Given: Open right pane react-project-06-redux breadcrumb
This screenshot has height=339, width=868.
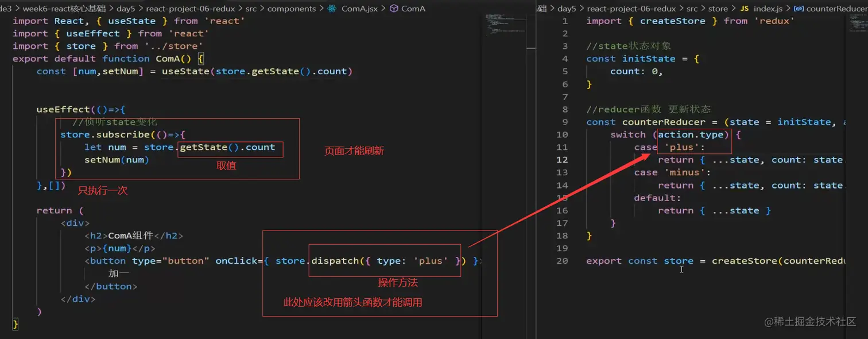Looking at the screenshot, I should coord(631,9).
